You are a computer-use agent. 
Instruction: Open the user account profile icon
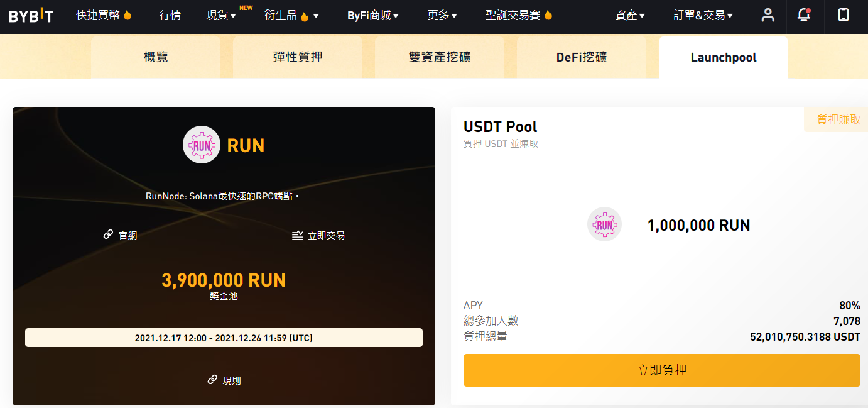click(768, 15)
